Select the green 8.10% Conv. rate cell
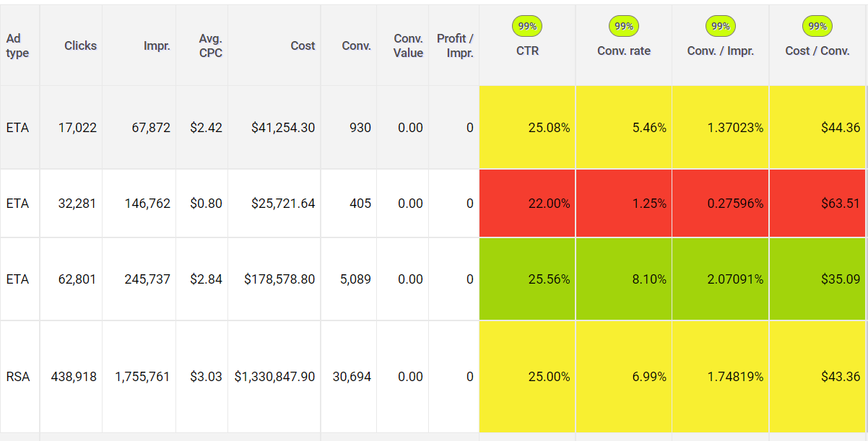This screenshot has width=868, height=441. 624,279
